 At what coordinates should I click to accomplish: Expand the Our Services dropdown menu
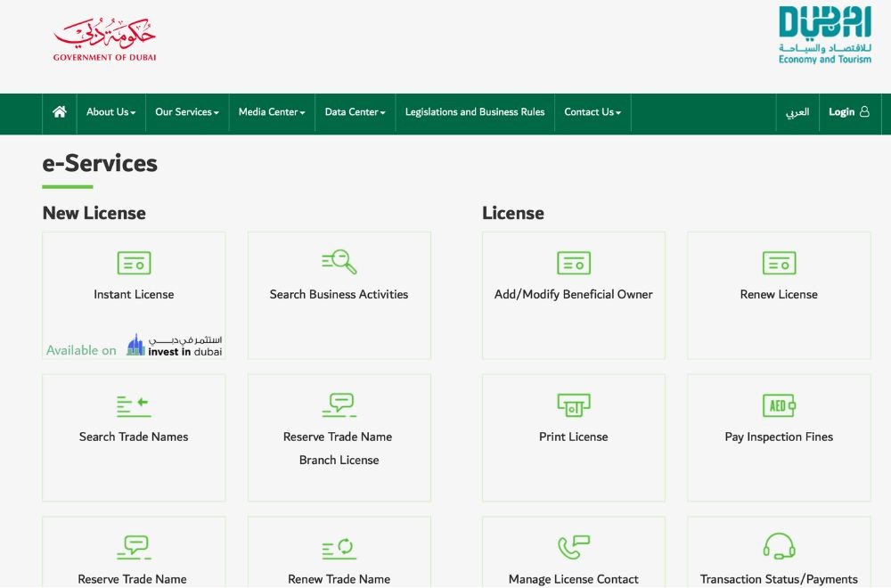pyautogui.click(x=187, y=112)
